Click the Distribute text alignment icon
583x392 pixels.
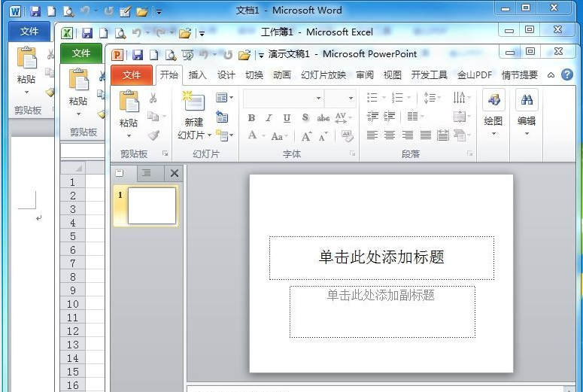[443, 135]
